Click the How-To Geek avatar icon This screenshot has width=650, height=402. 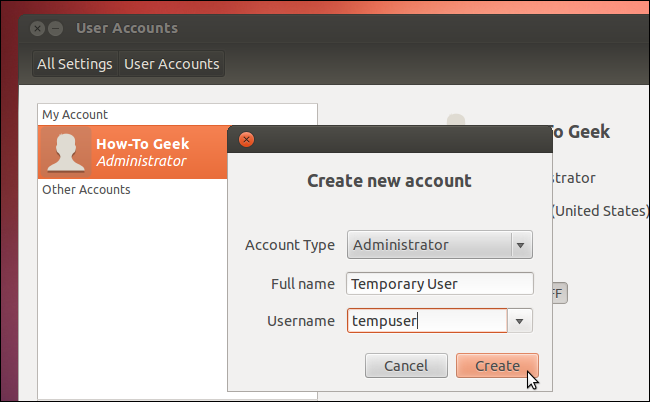65,152
